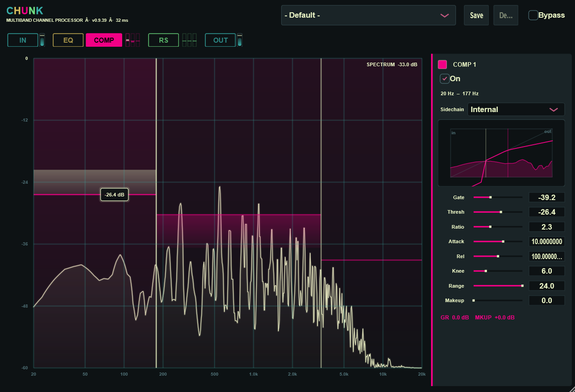The width and height of the screenshot is (575, 392).
Task: Click the pink COMP 1 color swatch
Action: [442, 64]
